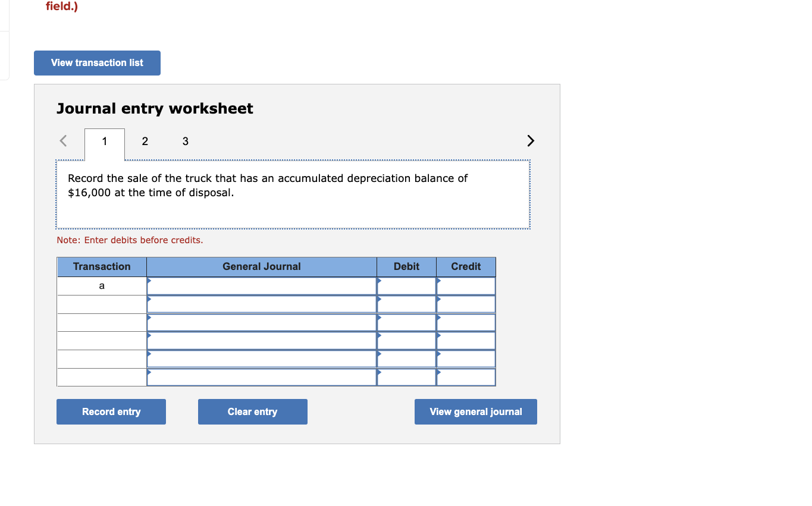This screenshot has width=812, height=506.
Task: Click the View transaction list button
Action: point(97,62)
